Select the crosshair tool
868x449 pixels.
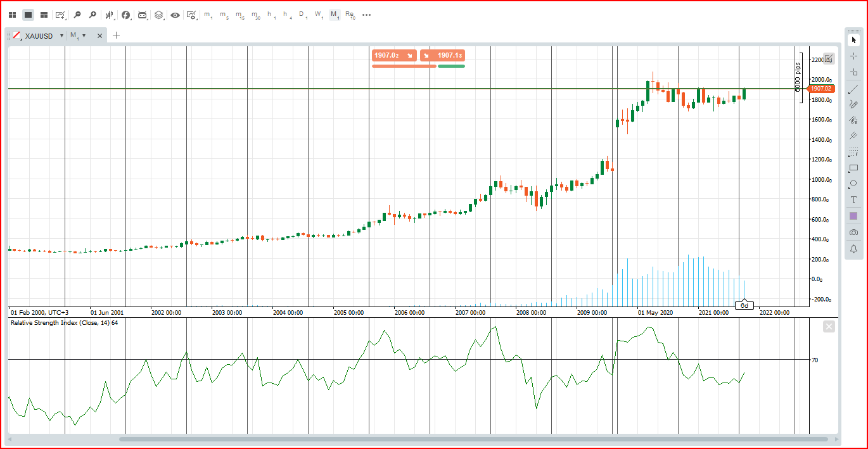(853, 56)
